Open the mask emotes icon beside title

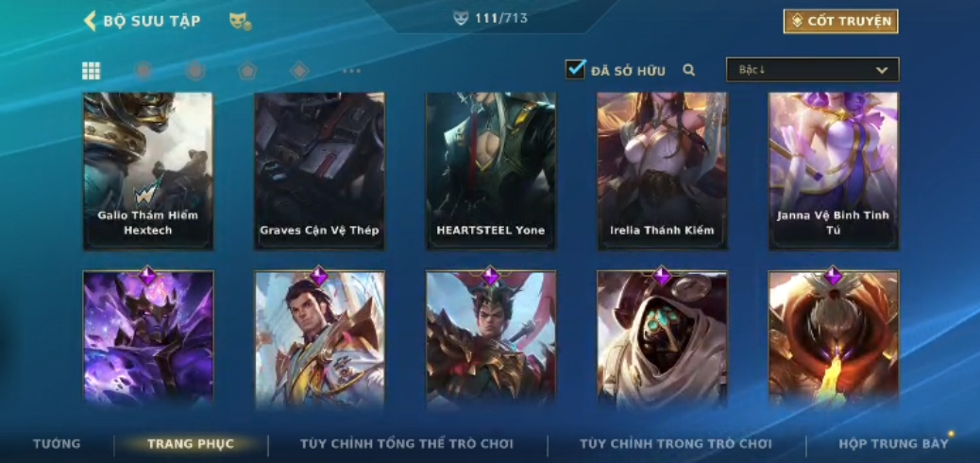pos(240,22)
